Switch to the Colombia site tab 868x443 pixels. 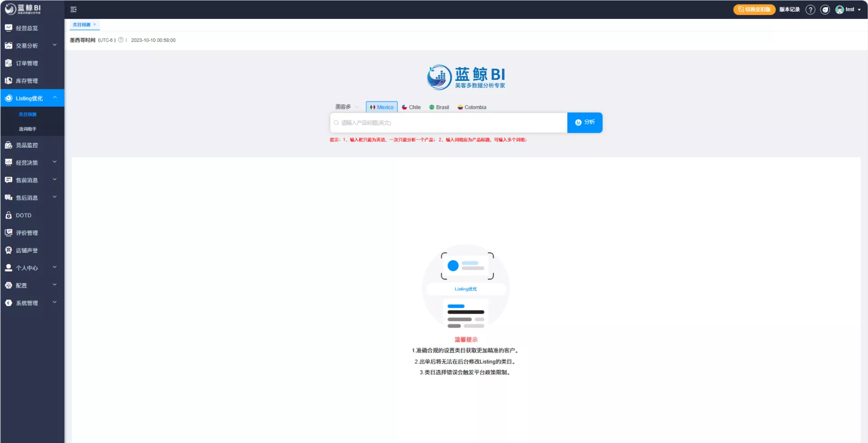click(472, 107)
